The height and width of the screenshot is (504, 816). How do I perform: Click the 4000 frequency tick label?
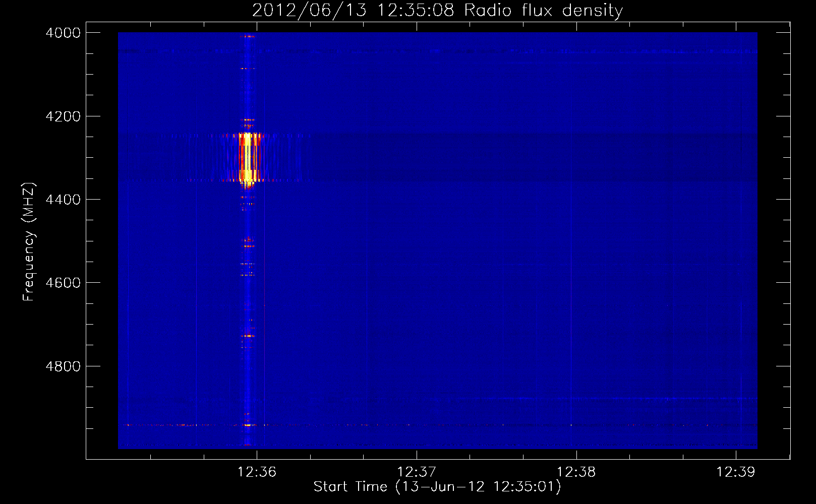63,33
